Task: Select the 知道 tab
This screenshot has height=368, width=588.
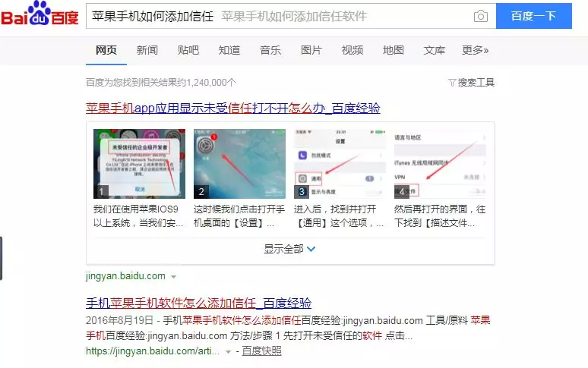Action: point(229,50)
